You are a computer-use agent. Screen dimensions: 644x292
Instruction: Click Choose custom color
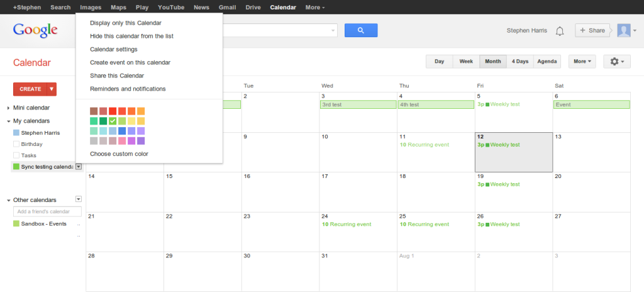(119, 154)
